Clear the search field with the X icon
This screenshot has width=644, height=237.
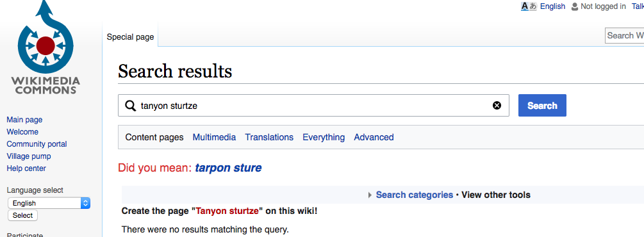pos(497,106)
